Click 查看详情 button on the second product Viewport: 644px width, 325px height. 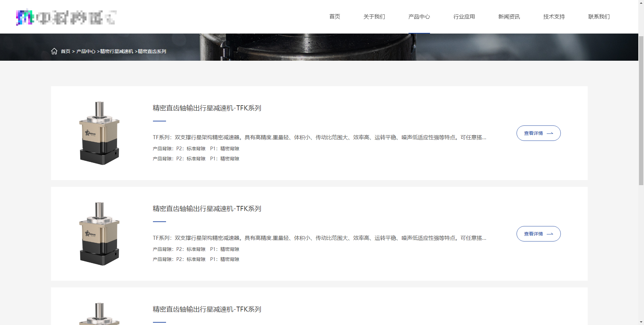tap(538, 234)
